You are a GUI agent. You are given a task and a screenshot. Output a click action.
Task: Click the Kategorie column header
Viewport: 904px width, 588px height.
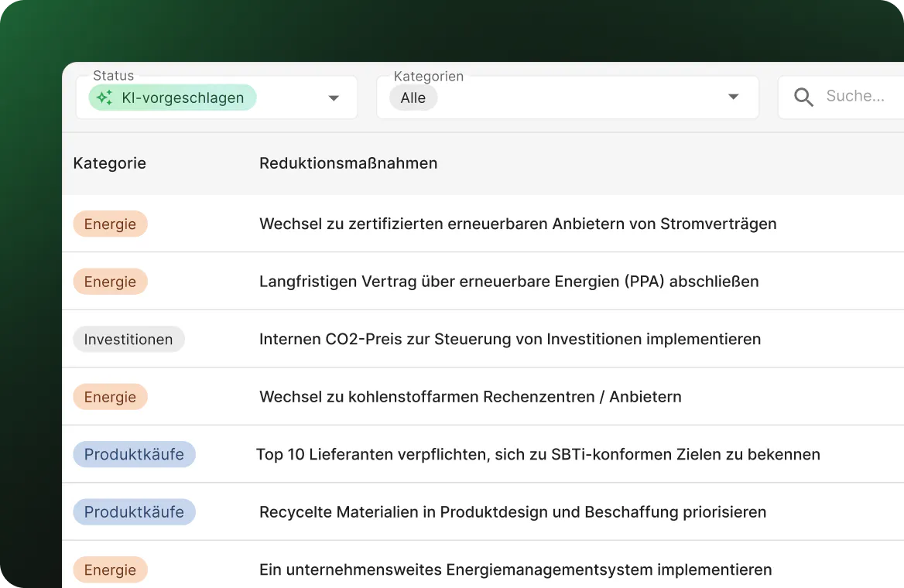click(109, 163)
